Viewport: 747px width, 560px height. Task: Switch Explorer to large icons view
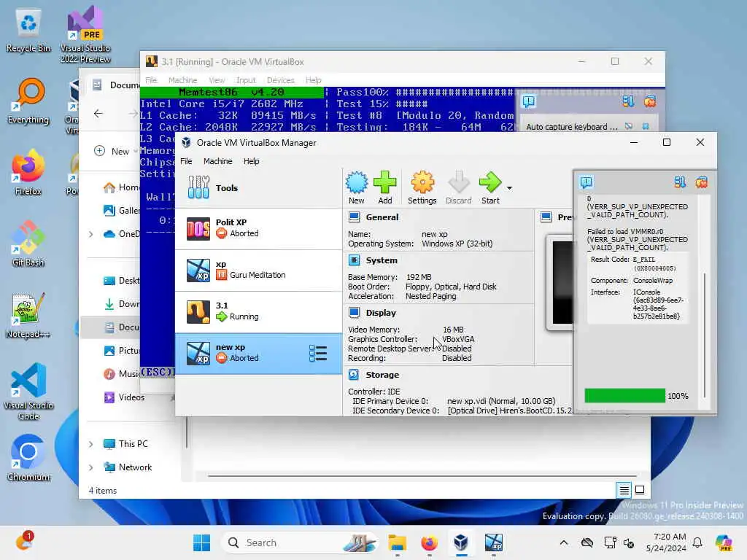[x=640, y=490]
